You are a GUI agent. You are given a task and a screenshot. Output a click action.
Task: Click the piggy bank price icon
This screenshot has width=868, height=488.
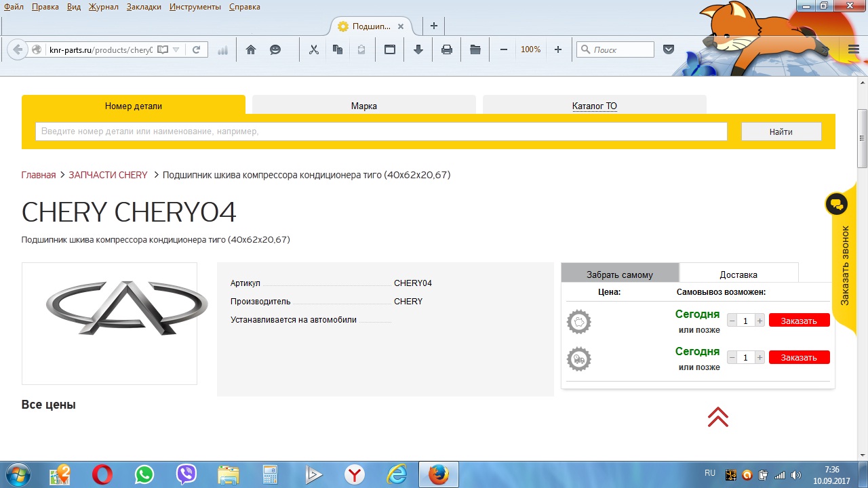point(579,322)
